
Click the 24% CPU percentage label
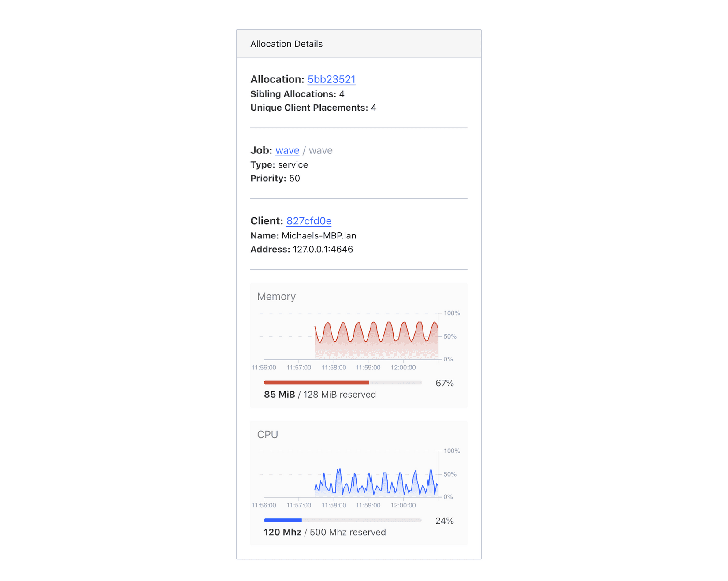[444, 521]
